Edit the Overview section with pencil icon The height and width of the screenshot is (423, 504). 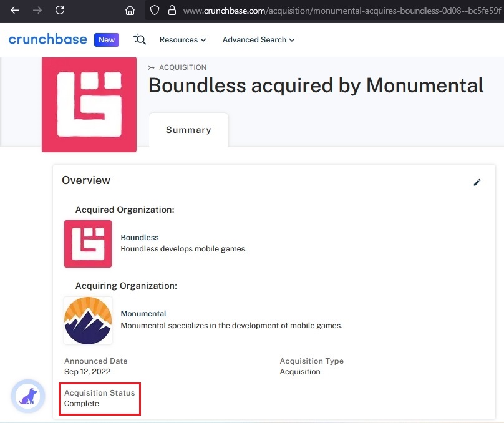tap(477, 183)
